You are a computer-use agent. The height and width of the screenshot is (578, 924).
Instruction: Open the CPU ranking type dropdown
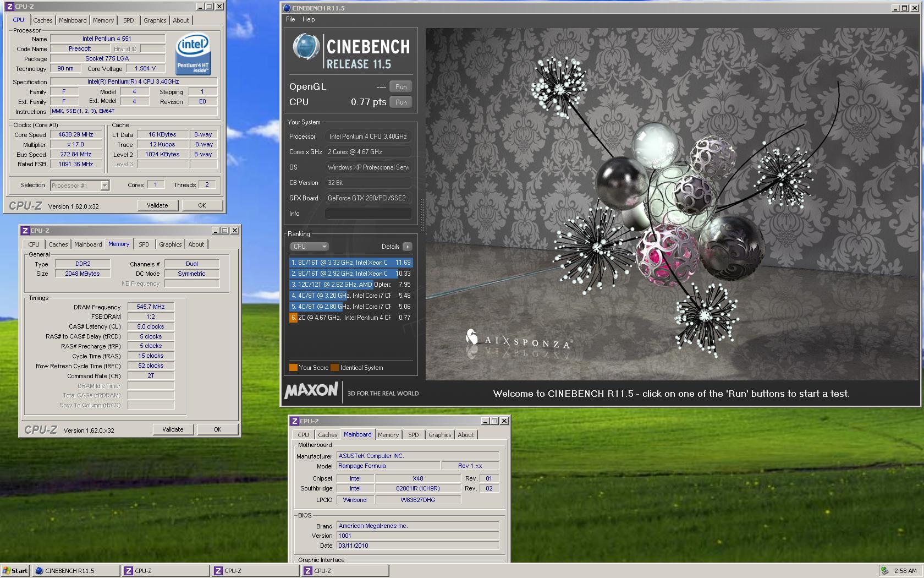coord(309,247)
